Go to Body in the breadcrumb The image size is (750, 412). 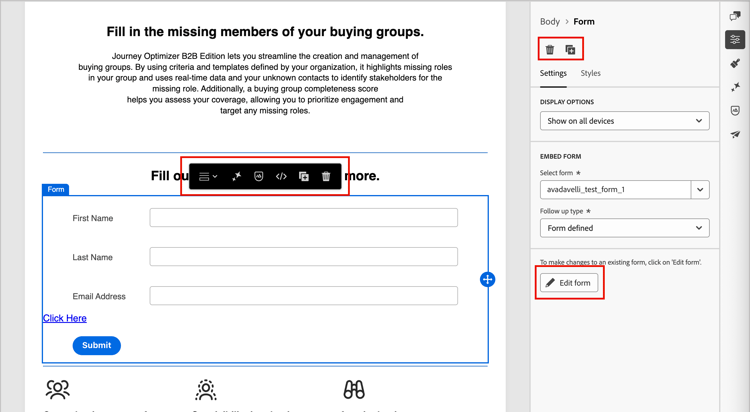click(550, 22)
